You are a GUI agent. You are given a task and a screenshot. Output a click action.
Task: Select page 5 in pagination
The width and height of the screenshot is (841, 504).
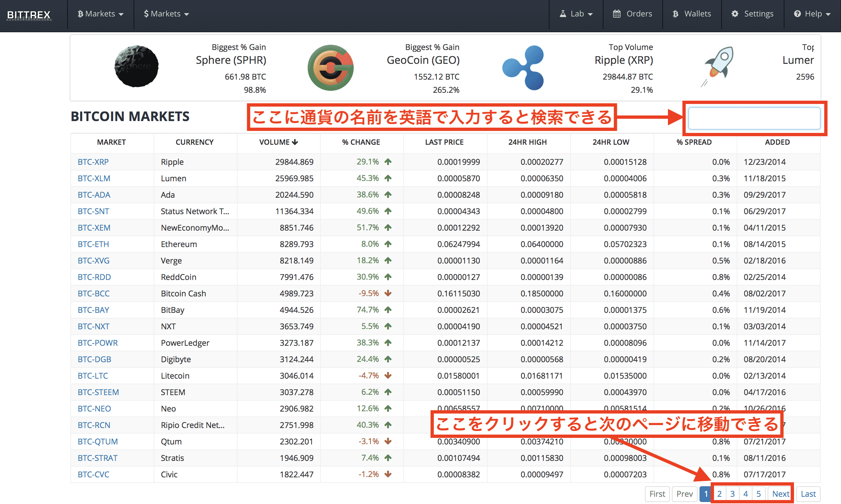758,494
